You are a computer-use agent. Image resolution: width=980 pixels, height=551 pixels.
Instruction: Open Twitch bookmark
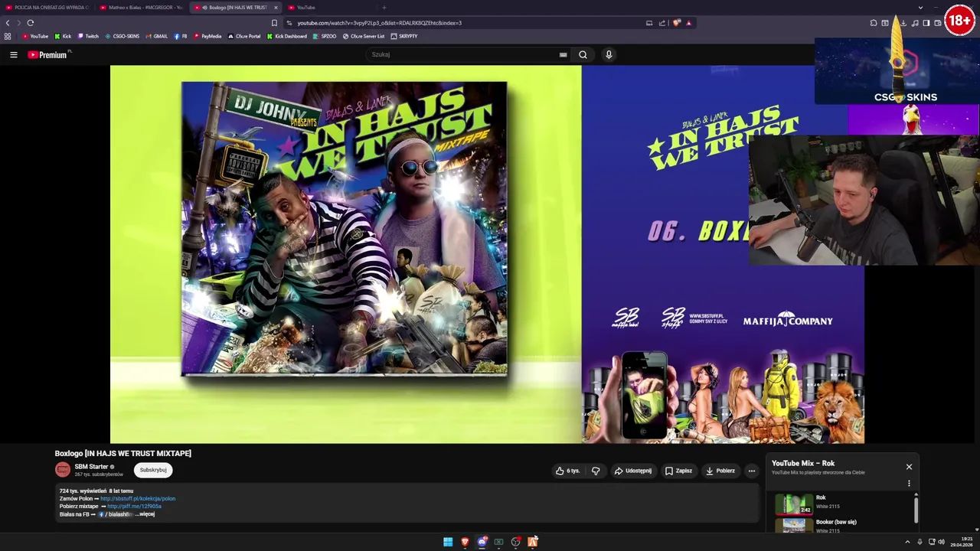point(88,36)
